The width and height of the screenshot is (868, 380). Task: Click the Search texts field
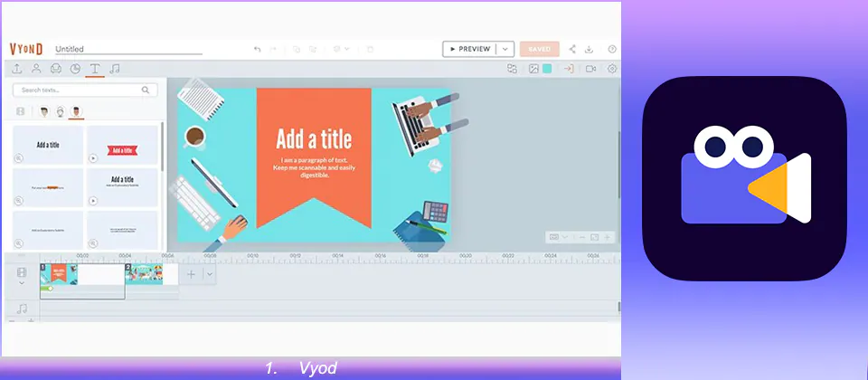[x=85, y=90]
